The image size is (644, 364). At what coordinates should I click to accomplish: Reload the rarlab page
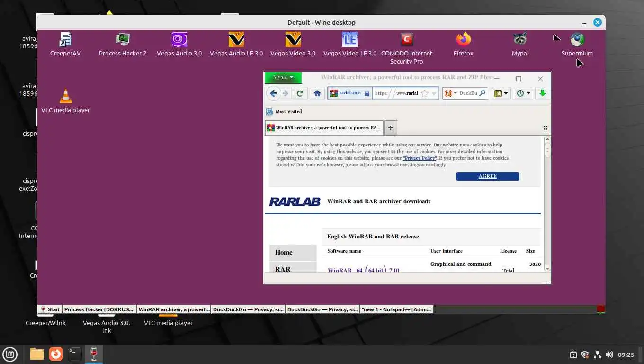pos(300,93)
